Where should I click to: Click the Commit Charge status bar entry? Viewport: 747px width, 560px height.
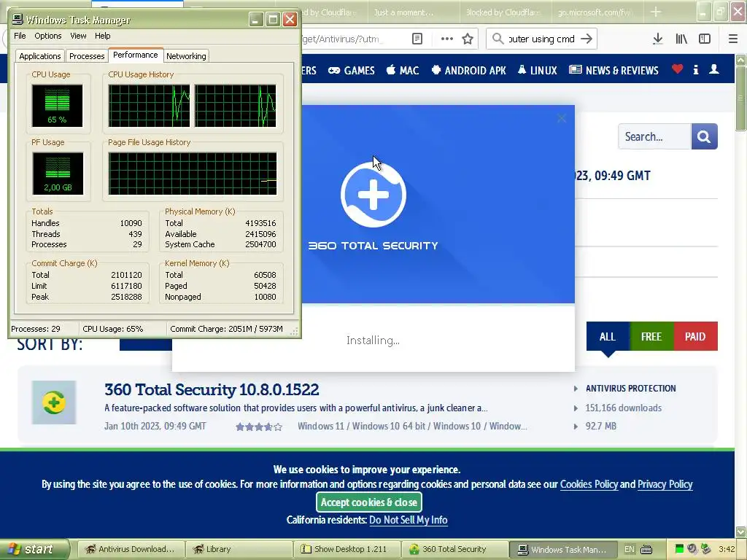(227, 329)
